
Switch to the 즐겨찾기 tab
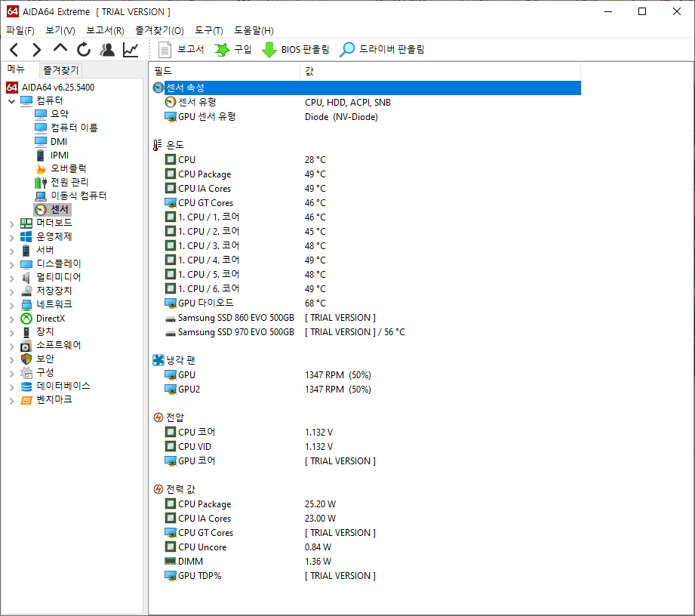point(60,70)
